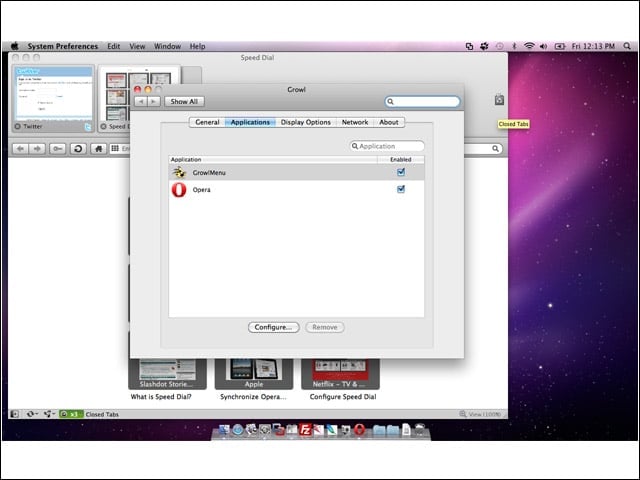
Task: Click the Opera icon in the Dock
Action: click(x=359, y=430)
